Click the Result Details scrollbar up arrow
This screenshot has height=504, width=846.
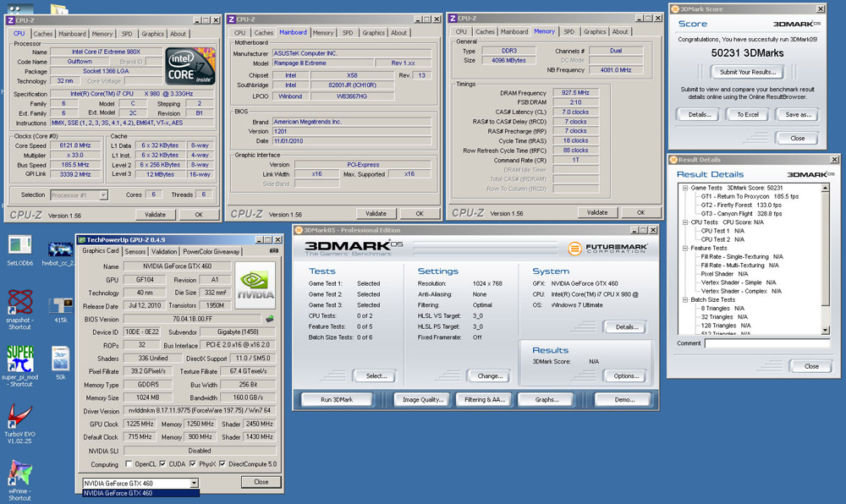coord(825,188)
